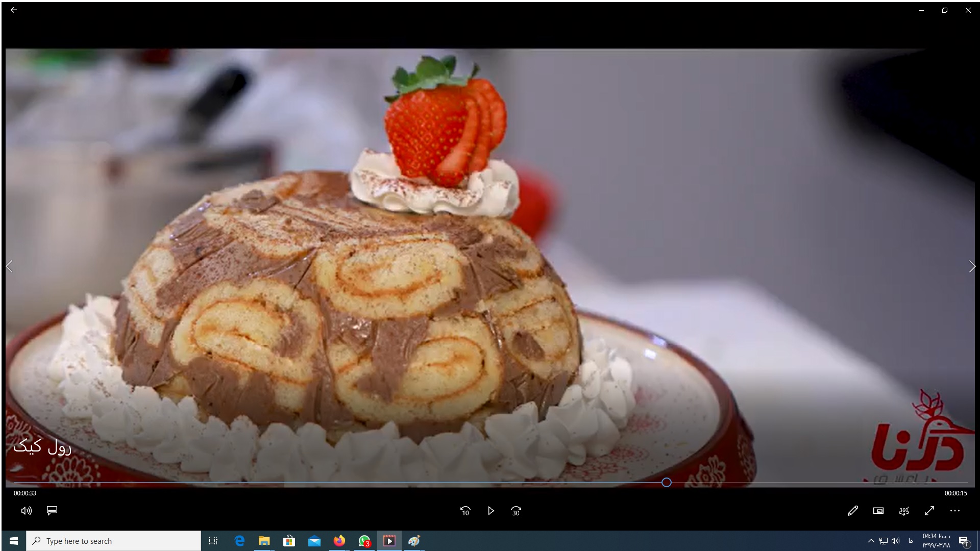Open the volume control

pos(27,511)
